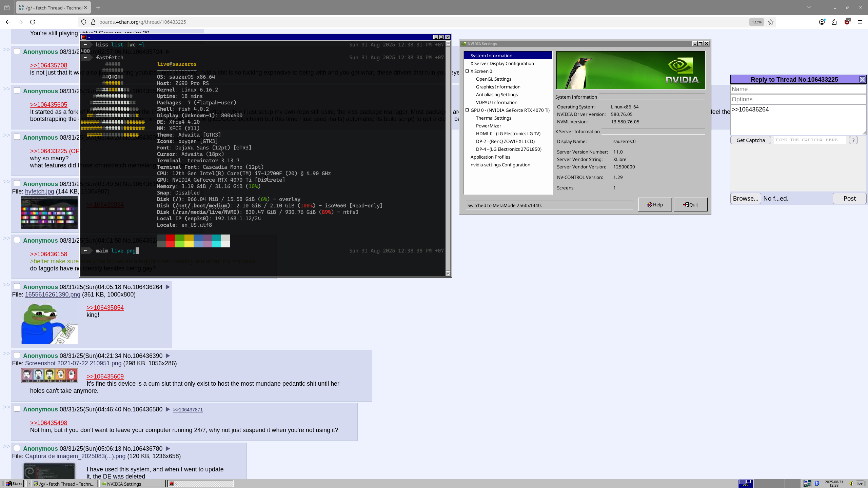This screenshot has width=868, height=488.
Task: Open the list all tabs chevron
Action: (x=809, y=7)
